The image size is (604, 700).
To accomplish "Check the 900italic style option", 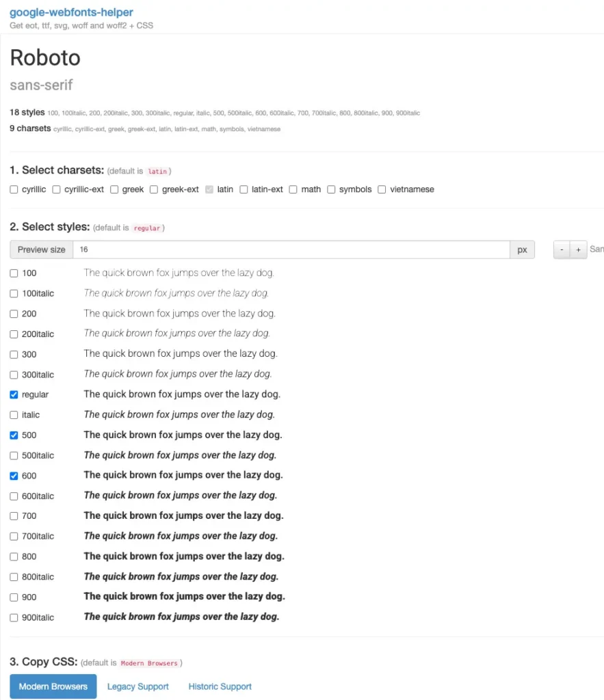I will [x=14, y=617].
